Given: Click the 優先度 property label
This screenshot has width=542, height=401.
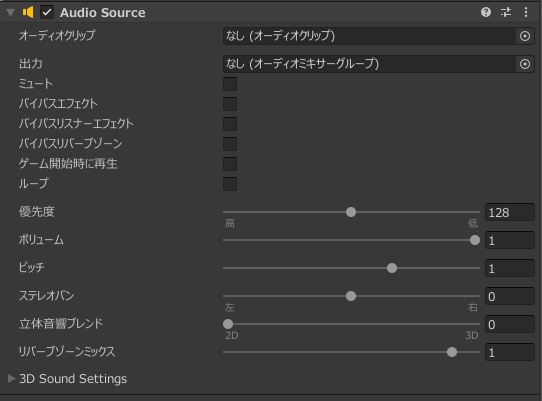Looking at the screenshot, I should [37, 212].
